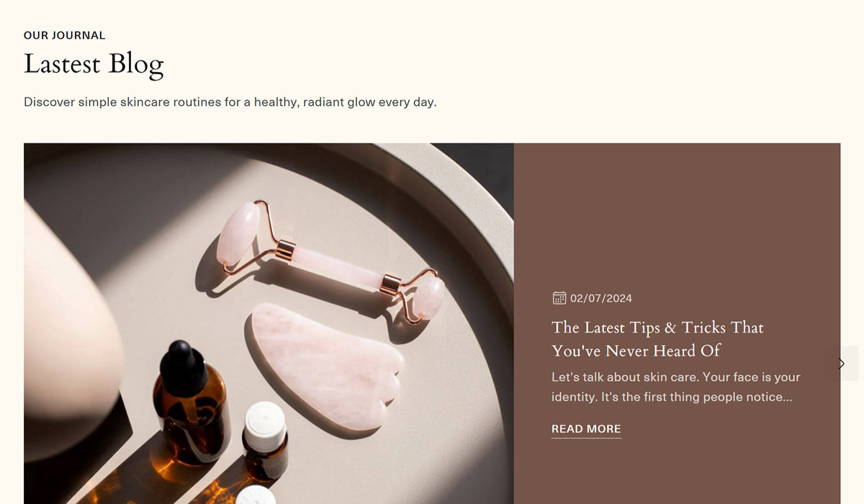The image size is (864, 504).
Task: Click the rose quartz face roller handle
Action: point(333,264)
